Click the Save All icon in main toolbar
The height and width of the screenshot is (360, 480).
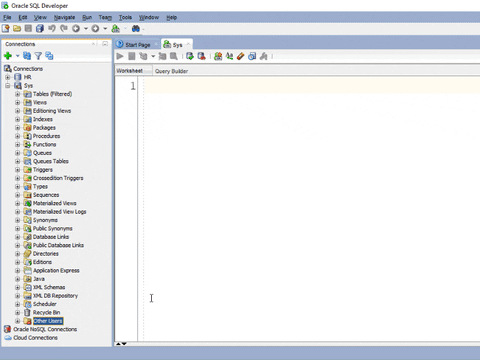pyautogui.click(x=40, y=29)
